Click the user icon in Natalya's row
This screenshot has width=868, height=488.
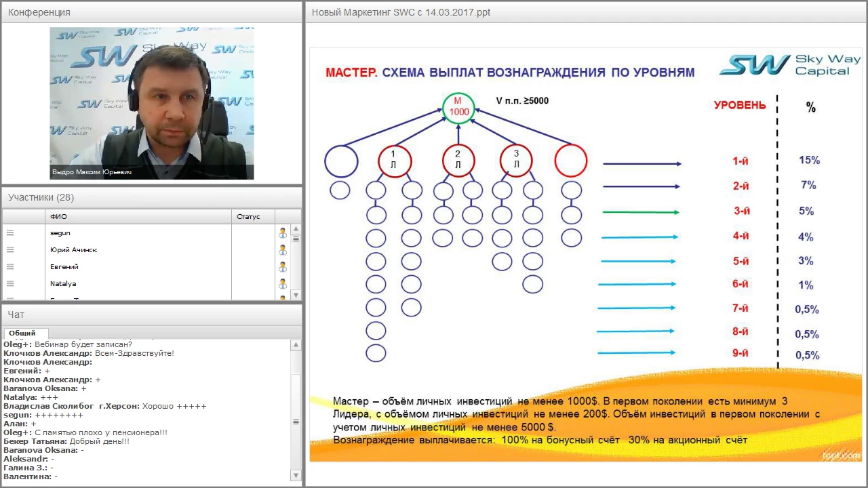tap(283, 283)
